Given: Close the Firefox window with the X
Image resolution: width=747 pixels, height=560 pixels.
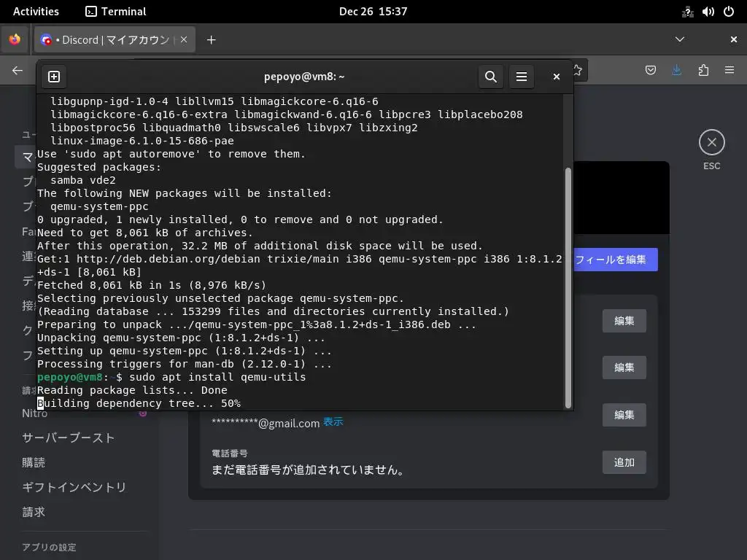Looking at the screenshot, I should pos(734,39).
